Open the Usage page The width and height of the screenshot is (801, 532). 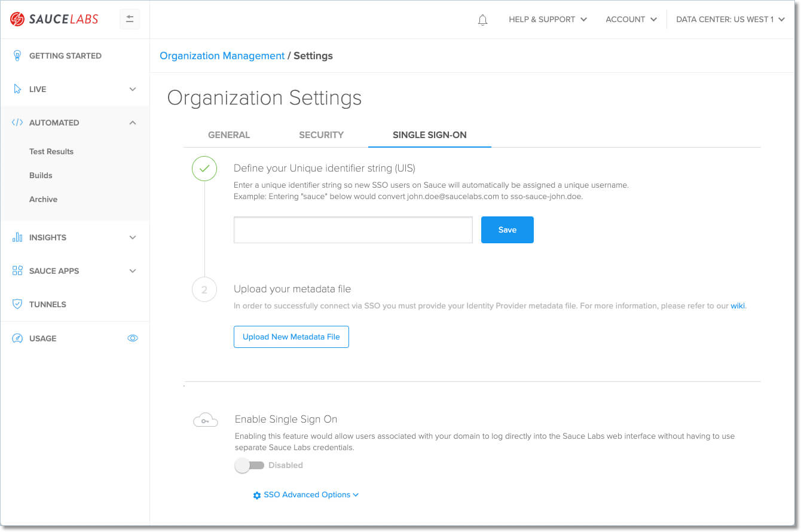[x=43, y=338]
